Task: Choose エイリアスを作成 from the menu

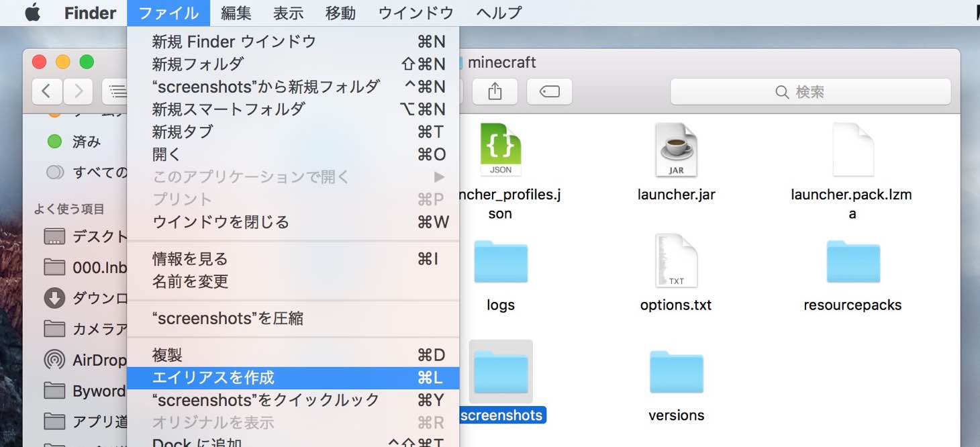Action: coord(293,378)
